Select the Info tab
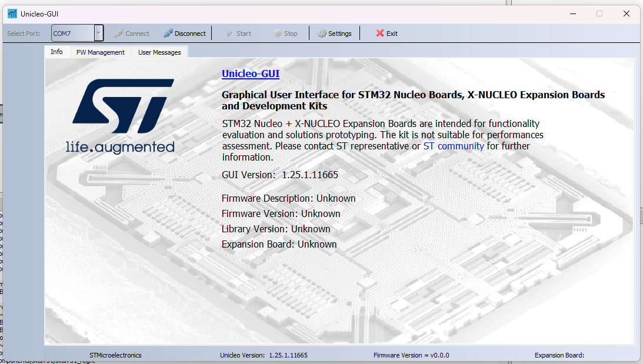The height and width of the screenshot is (364, 643). click(56, 52)
